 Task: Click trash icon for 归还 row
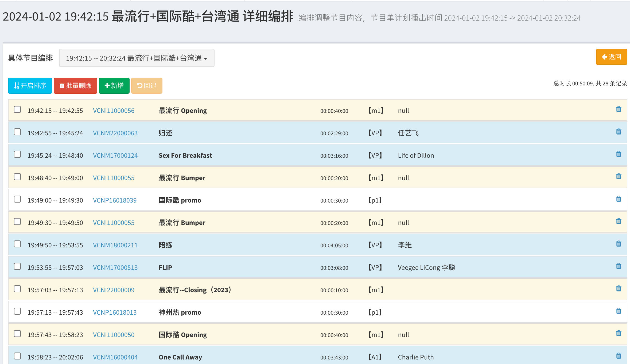click(619, 132)
